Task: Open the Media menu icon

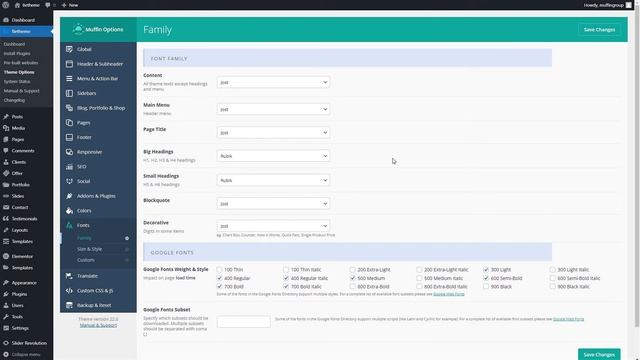Action: coord(6,128)
